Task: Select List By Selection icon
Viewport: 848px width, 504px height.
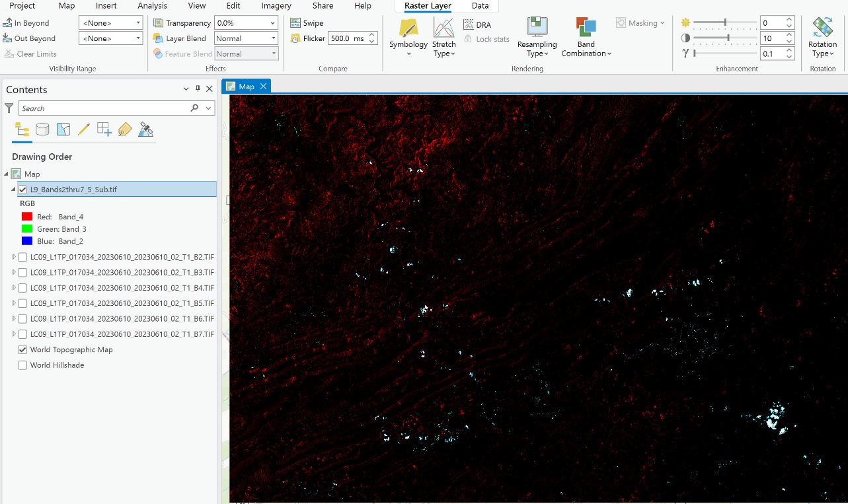Action: (63, 129)
